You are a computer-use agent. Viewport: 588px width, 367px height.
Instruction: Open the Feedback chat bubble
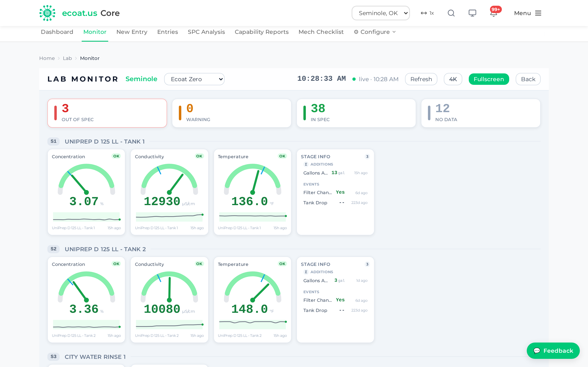point(553,350)
